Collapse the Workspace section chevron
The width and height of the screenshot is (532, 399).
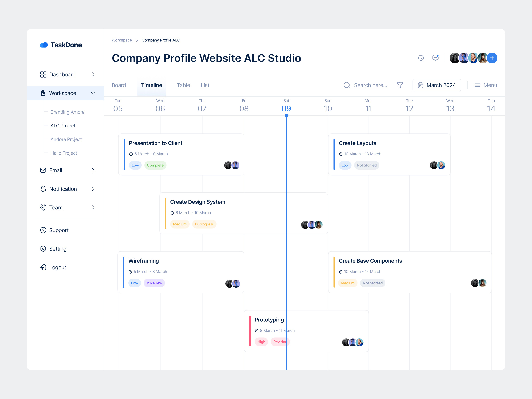(93, 93)
